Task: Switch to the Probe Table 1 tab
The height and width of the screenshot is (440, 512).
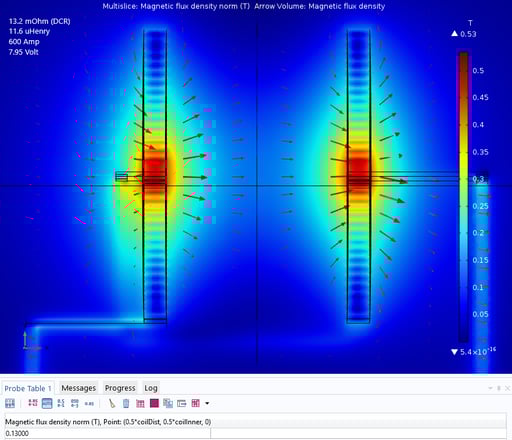Action: (28, 388)
